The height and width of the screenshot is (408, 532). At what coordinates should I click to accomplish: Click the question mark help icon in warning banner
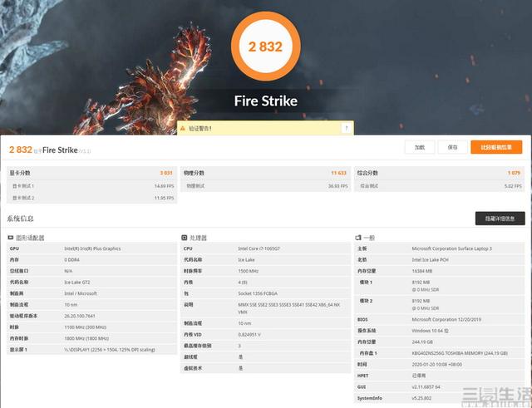[346, 129]
